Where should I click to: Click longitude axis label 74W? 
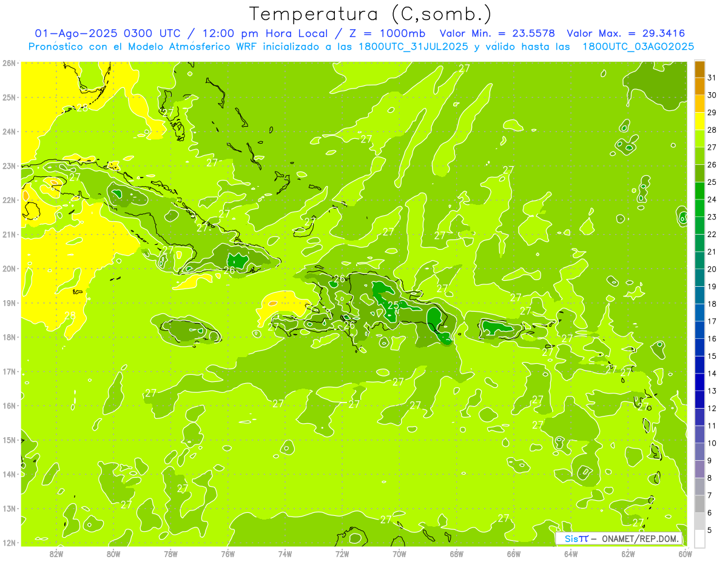pyautogui.click(x=285, y=554)
